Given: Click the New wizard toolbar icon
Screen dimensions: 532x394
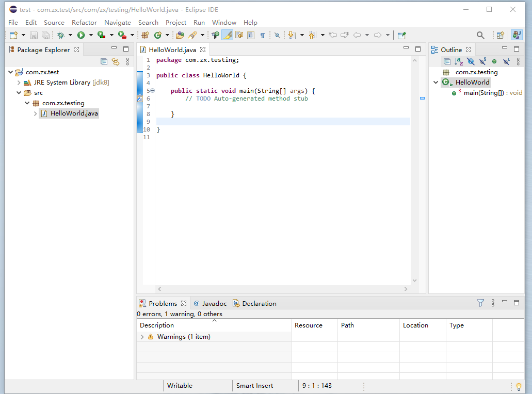Looking at the screenshot, I should (13, 35).
